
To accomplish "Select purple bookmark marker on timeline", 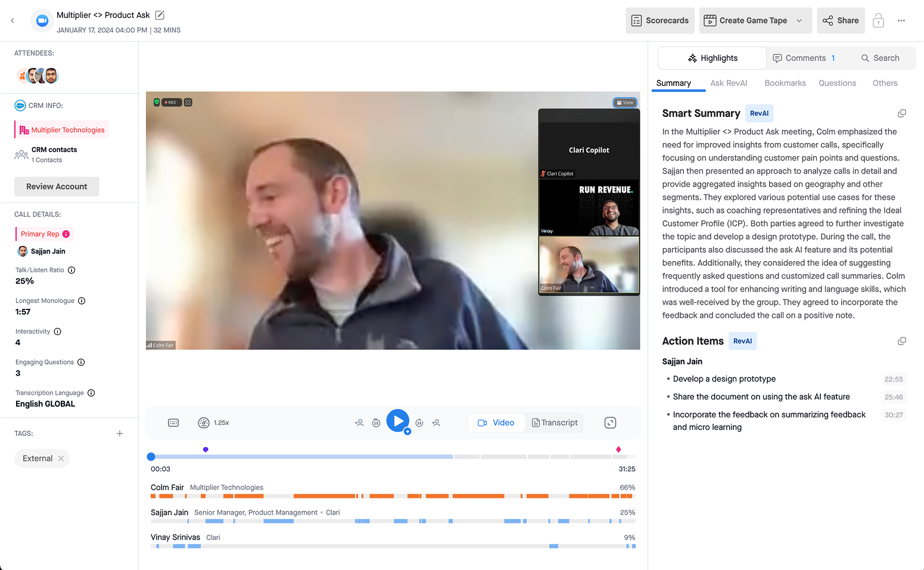I will [206, 450].
